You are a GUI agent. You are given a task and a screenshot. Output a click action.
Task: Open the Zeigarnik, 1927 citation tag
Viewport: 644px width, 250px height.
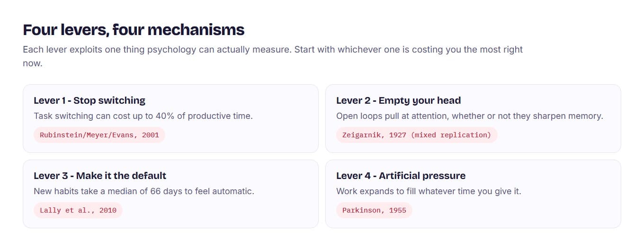[417, 135]
